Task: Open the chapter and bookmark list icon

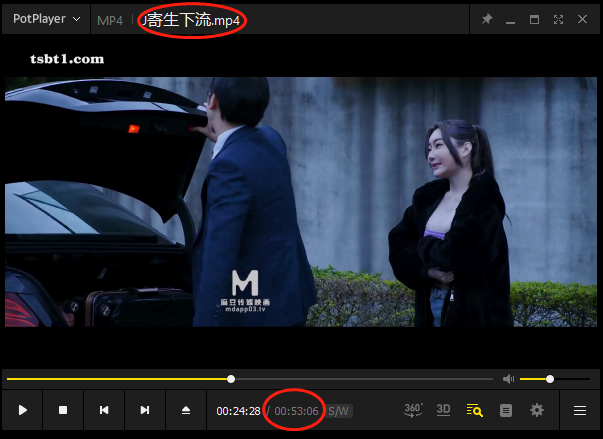Action: tap(506, 411)
